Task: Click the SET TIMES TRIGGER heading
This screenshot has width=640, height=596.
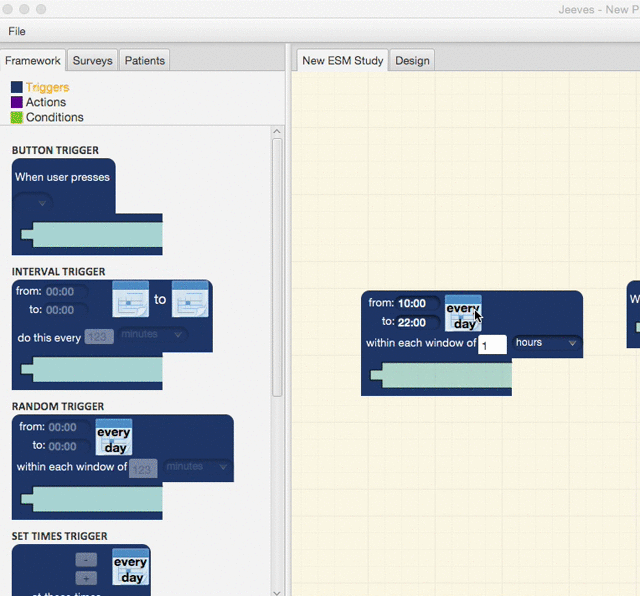Action: tap(60, 536)
